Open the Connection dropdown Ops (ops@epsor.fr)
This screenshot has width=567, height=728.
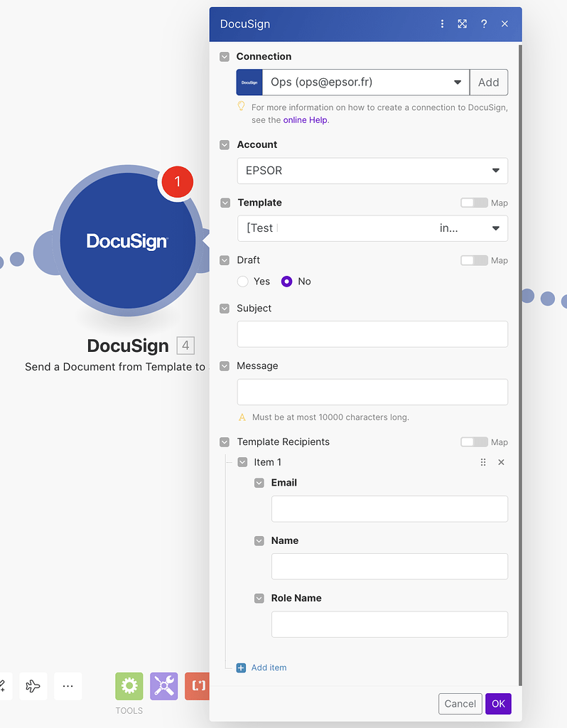click(x=366, y=82)
